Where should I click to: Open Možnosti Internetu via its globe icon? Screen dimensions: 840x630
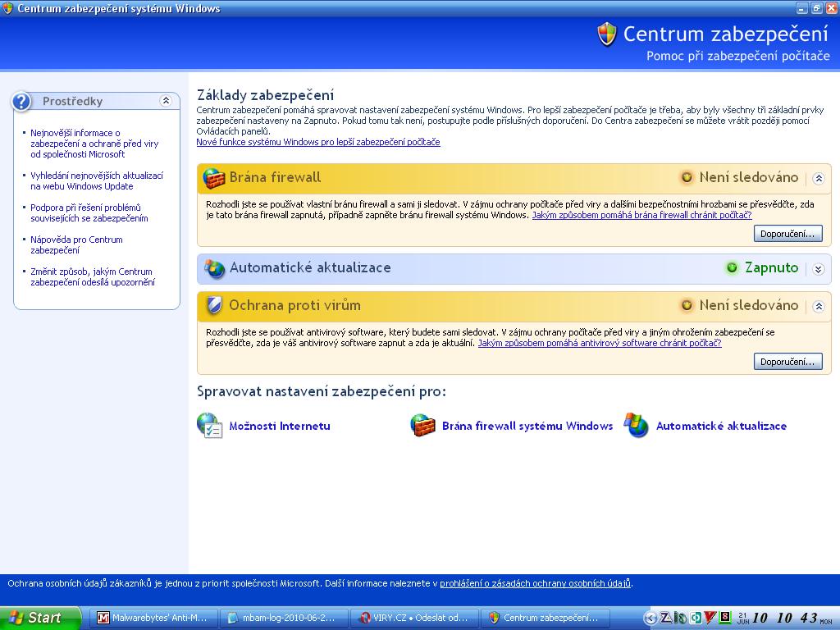click(x=210, y=425)
